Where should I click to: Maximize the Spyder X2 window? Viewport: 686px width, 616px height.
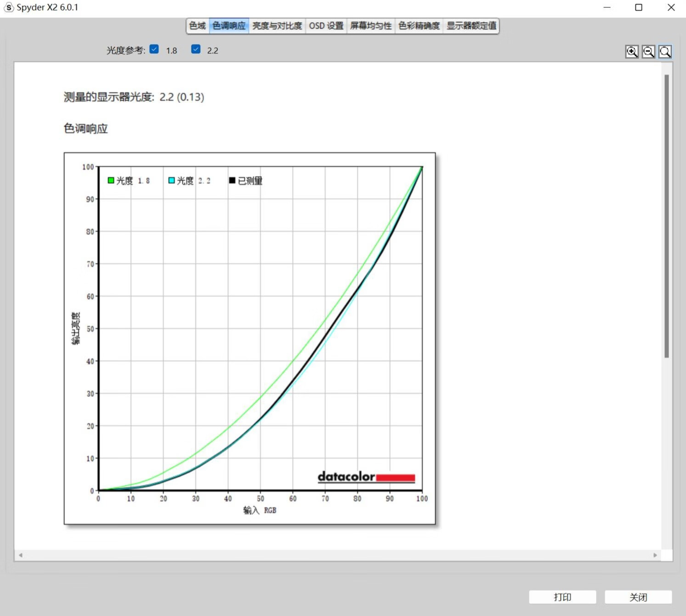[638, 7]
